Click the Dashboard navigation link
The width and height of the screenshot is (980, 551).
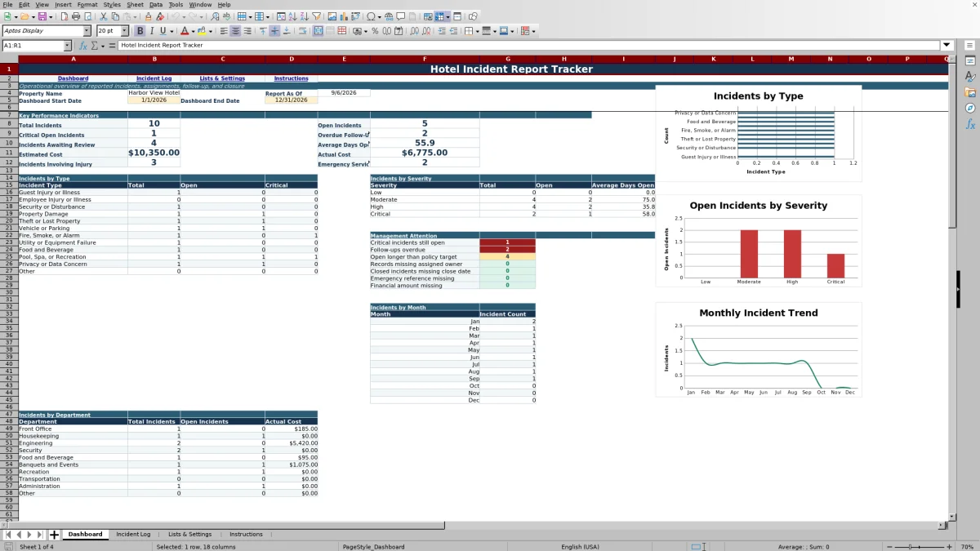(x=73, y=78)
